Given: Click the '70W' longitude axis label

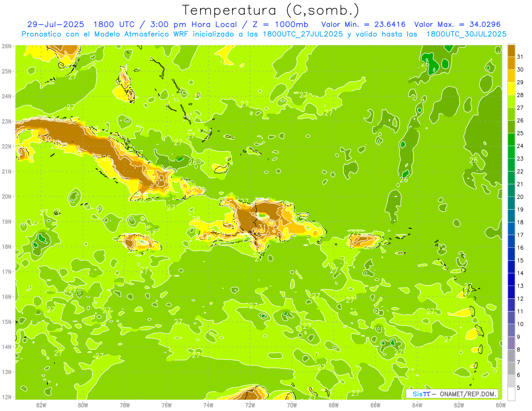Looking at the screenshot, I should pyautogui.click(x=292, y=405).
